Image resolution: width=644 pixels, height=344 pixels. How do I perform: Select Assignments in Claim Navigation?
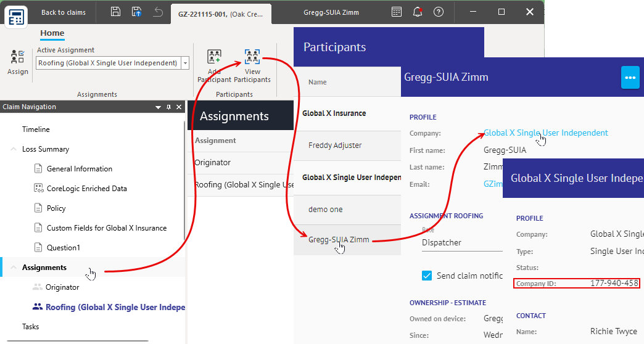[44, 267]
